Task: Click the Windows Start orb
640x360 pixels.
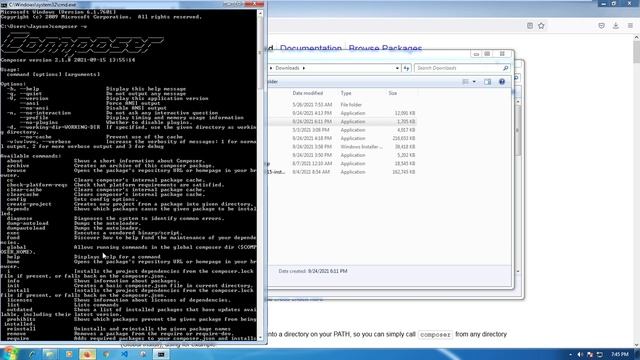Action: coord(10,354)
